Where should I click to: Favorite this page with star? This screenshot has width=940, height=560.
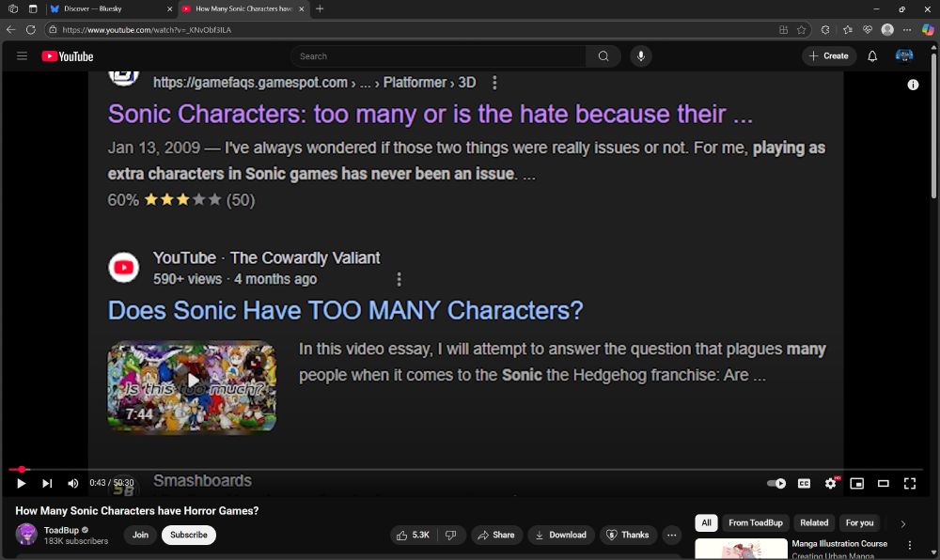801,29
